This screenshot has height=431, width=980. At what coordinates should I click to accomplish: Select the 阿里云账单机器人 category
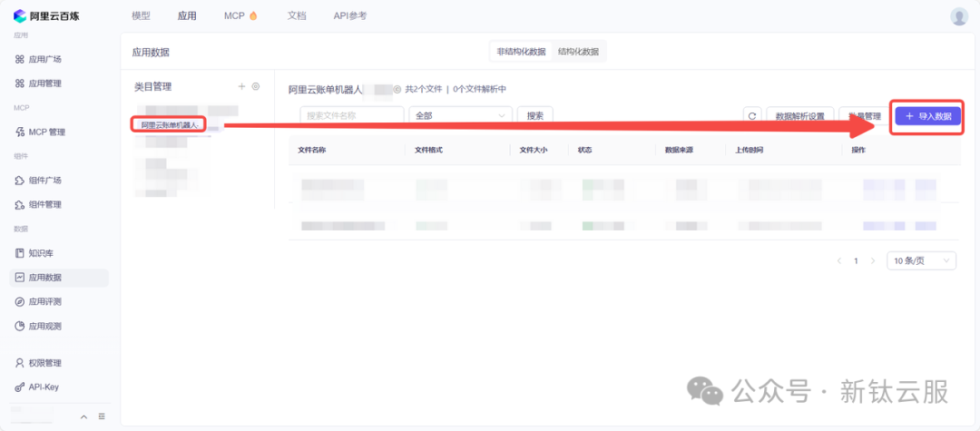(169, 125)
